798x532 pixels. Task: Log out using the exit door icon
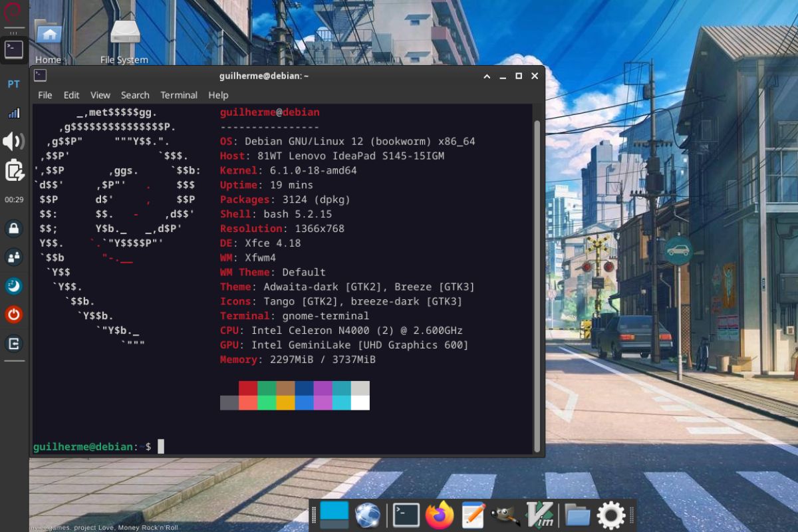[14, 343]
